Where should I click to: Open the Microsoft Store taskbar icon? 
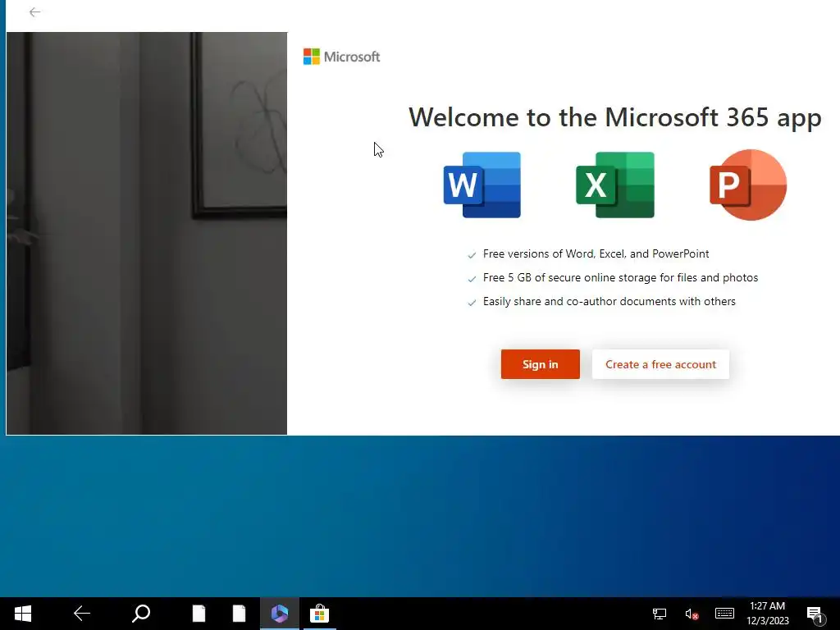319,614
